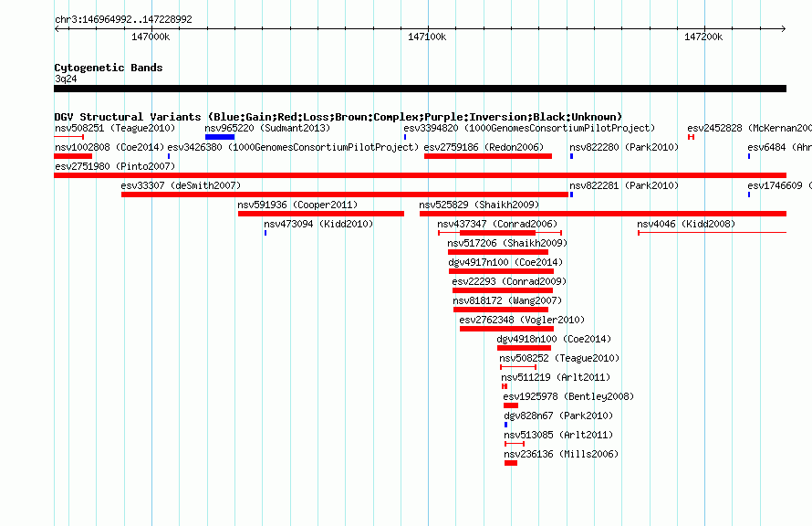812x526 pixels.
Task: Click esv2759186 (Redon2006) label
Action: 484,147
